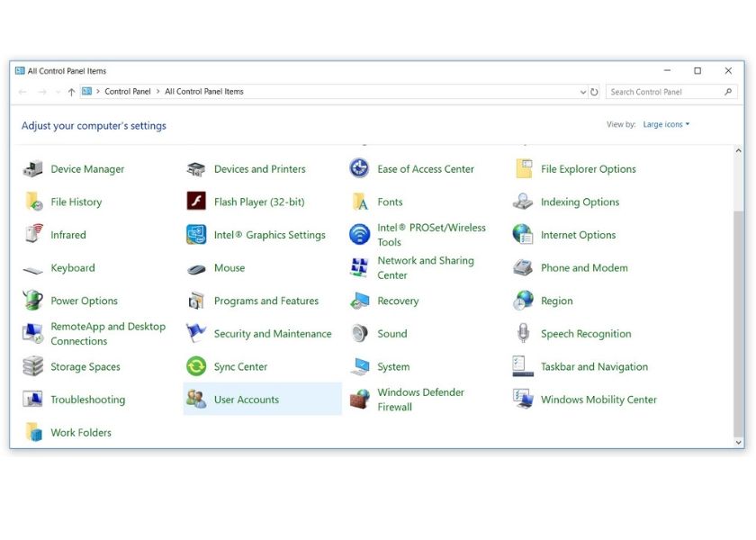The height and width of the screenshot is (540, 756).
Task: Click the Region globe icon
Action: click(x=523, y=301)
